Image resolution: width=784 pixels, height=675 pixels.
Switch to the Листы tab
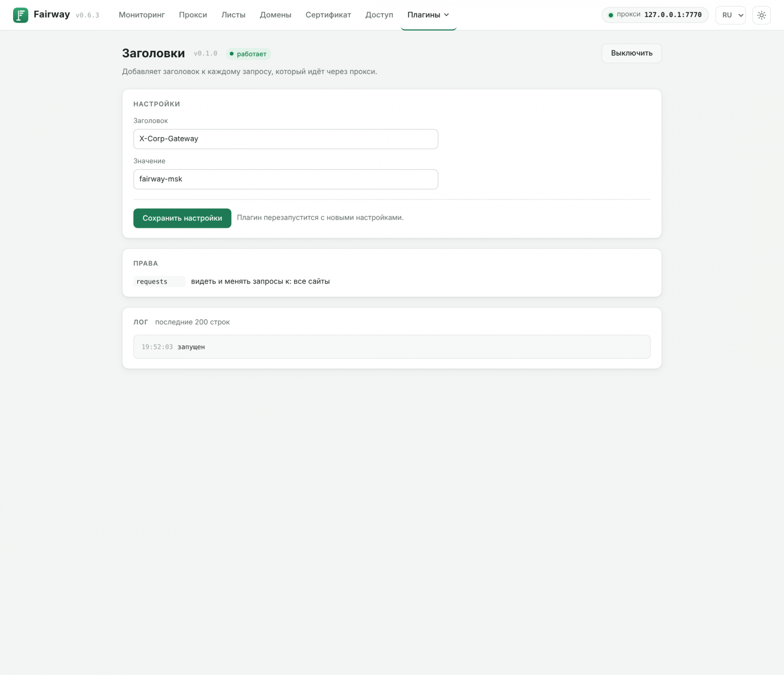(x=233, y=15)
